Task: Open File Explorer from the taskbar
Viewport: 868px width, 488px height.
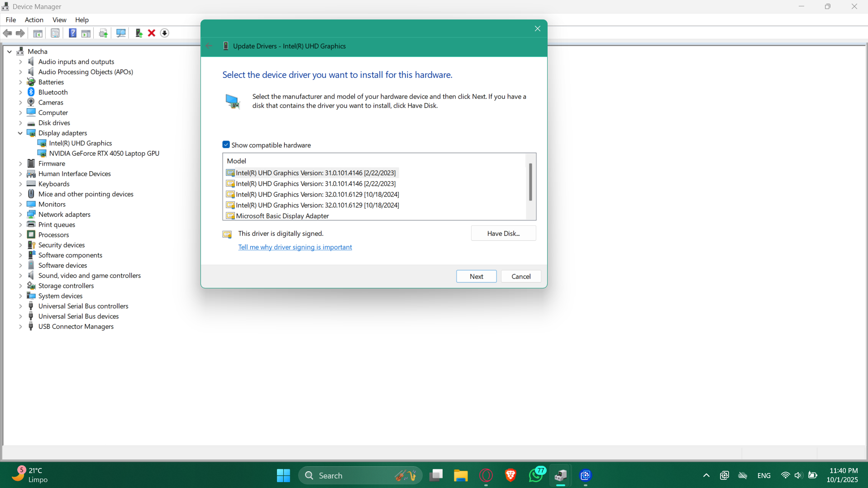Action: tap(461, 475)
